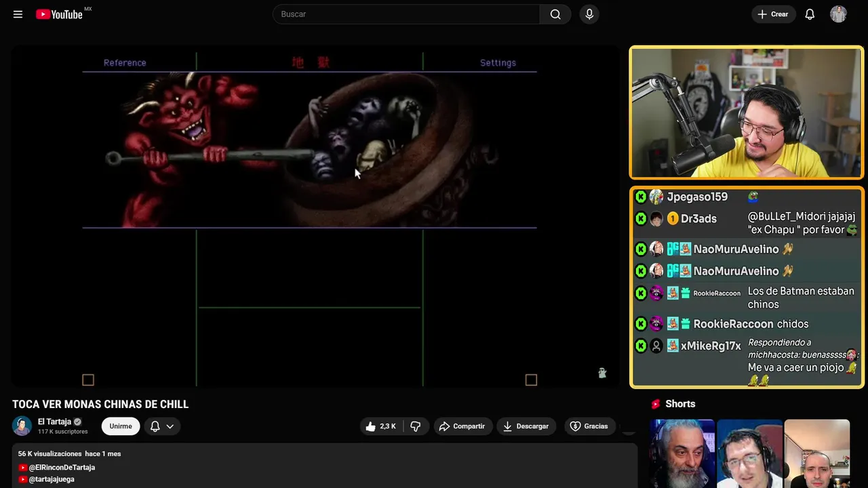Open first Shorts thumbnail, bearded man
This screenshot has height=488, width=868.
[x=682, y=453]
